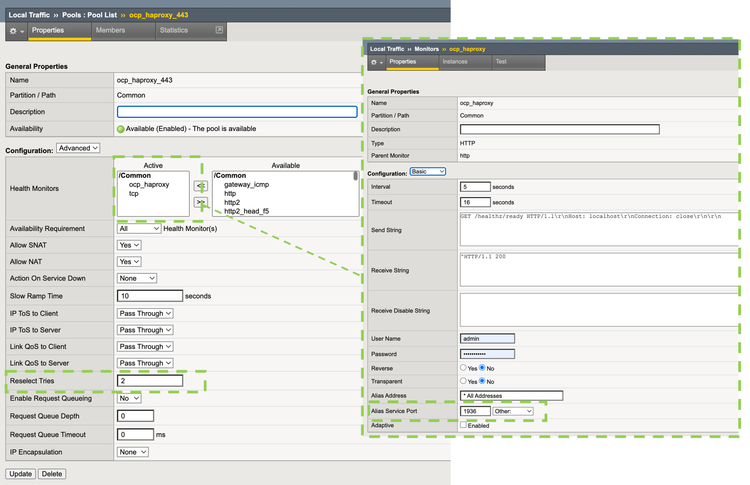This screenshot has width=750, height=485.
Task: Select Yes for Reverse option
Action: (463, 367)
